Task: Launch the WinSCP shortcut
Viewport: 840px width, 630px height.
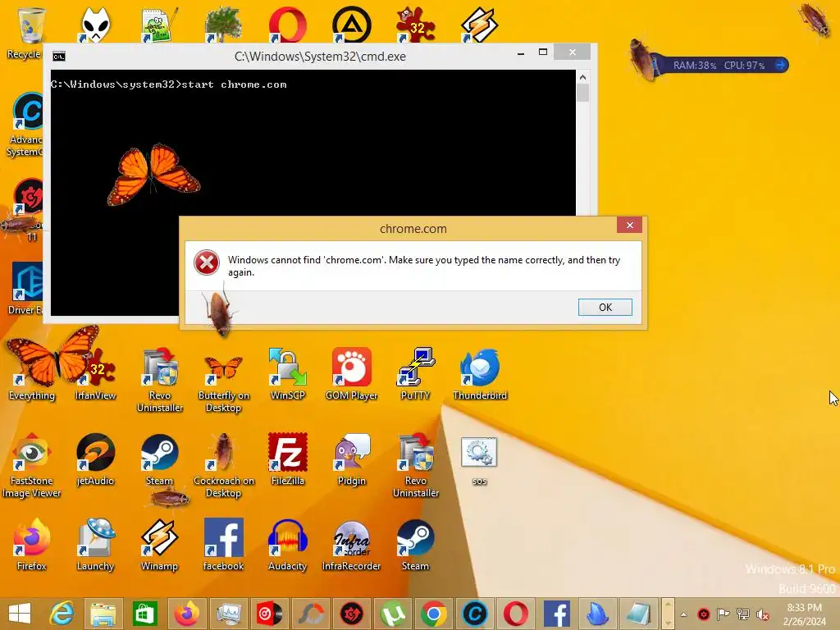Action: click(x=288, y=373)
